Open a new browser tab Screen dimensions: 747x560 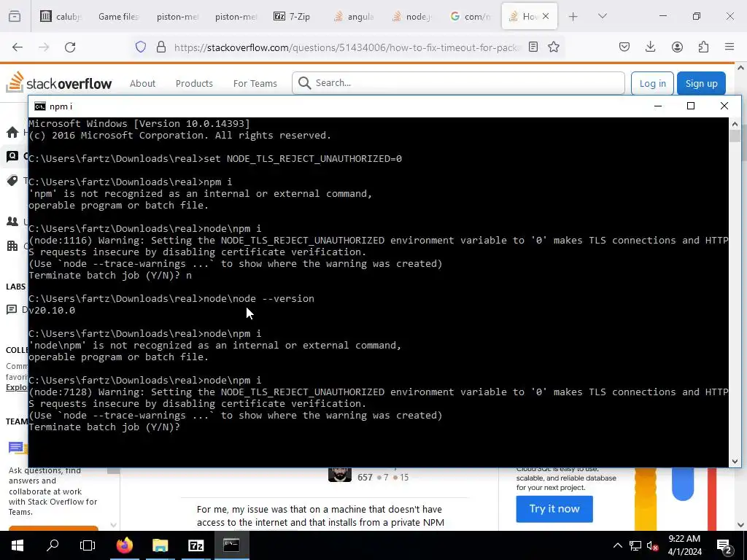pos(573,16)
